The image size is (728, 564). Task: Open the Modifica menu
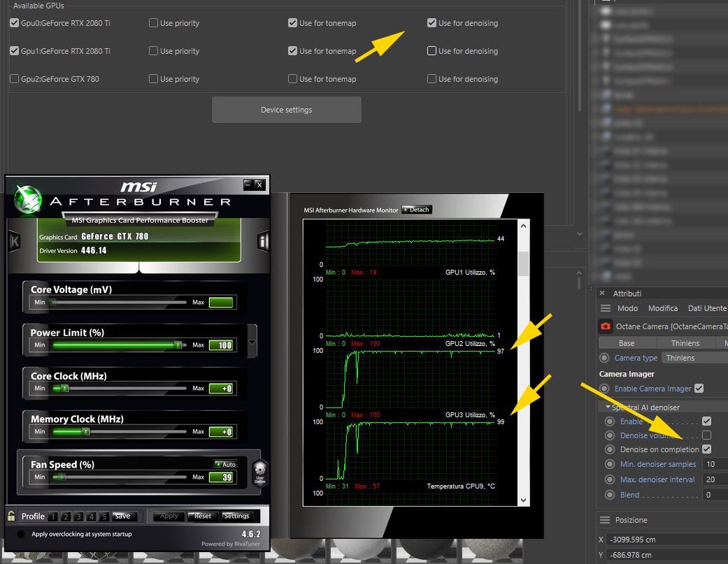[663, 308]
